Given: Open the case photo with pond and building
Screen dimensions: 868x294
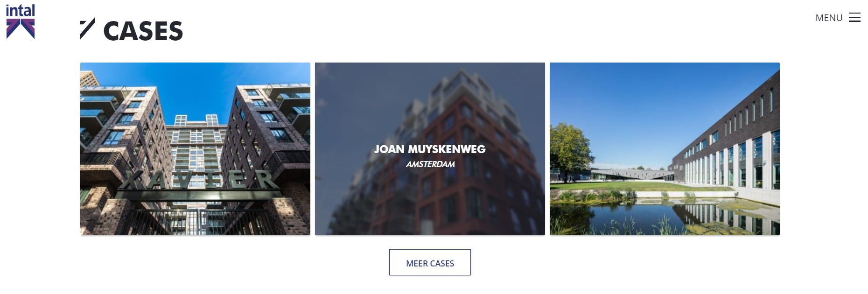Looking at the screenshot, I should pyautogui.click(x=665, y=149).
